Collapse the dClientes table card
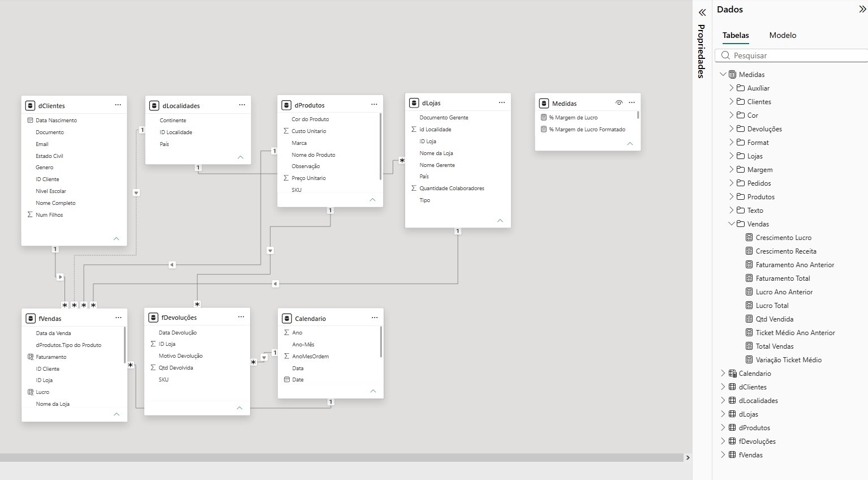 pyautogui.click(x=117, y=239)
